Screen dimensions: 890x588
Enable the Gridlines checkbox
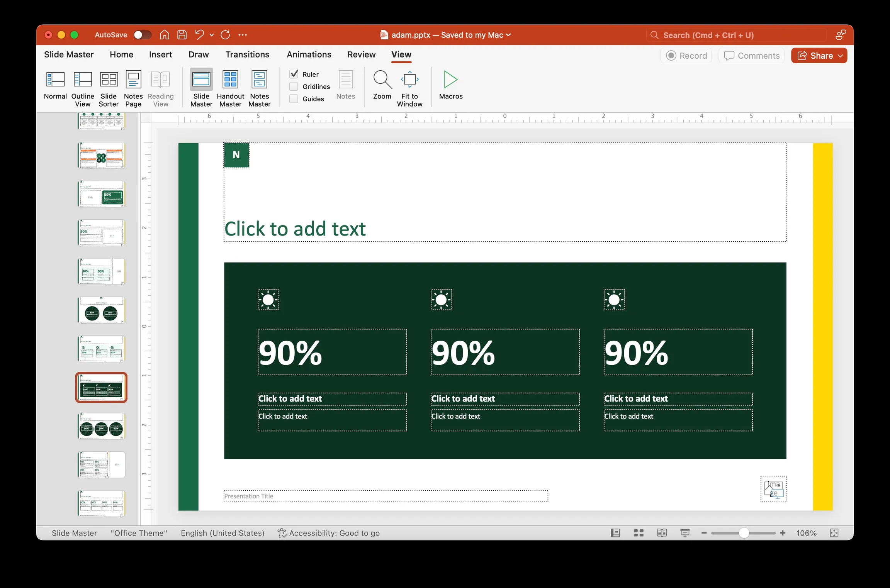coord(294,86)
